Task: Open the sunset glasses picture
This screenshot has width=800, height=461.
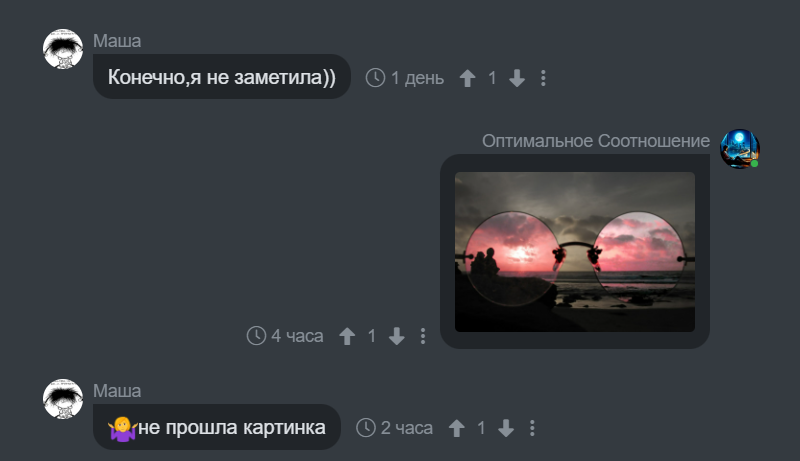Action: [574, 252]
